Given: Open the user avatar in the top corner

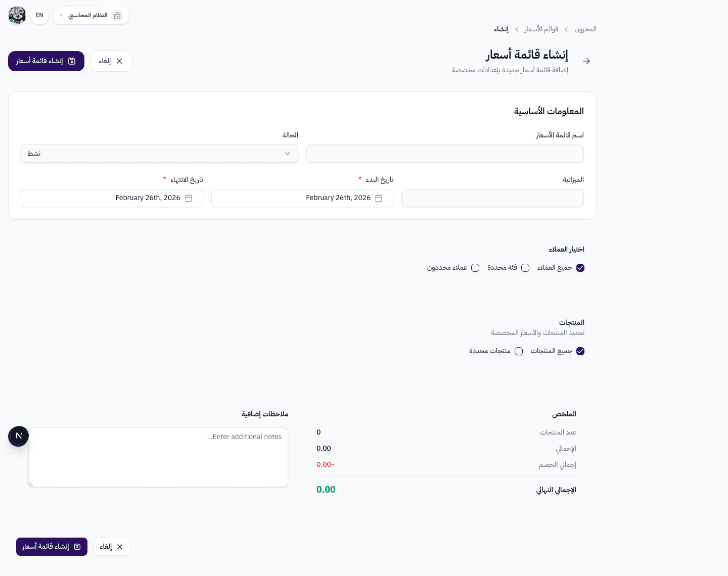Looking at the screenshot, I should coord(17,15).
